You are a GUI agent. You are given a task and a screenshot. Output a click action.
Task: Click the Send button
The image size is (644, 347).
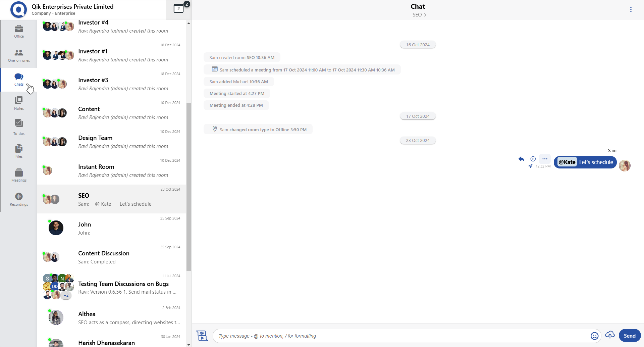(x=629, y=336)
